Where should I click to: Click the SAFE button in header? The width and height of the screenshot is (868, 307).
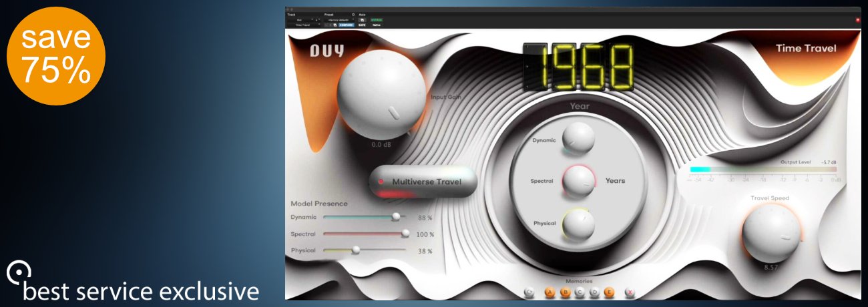point(362,25)
